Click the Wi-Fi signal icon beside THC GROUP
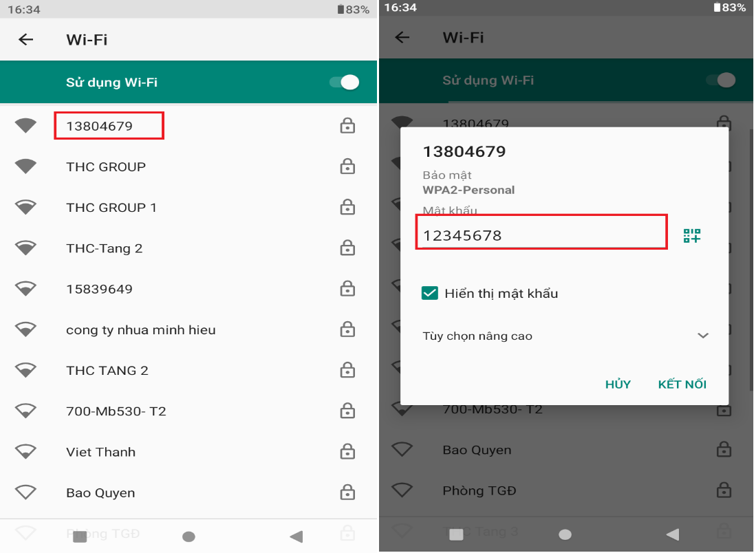Viewport: 756px width, 553px height. [x=26, y=166]
